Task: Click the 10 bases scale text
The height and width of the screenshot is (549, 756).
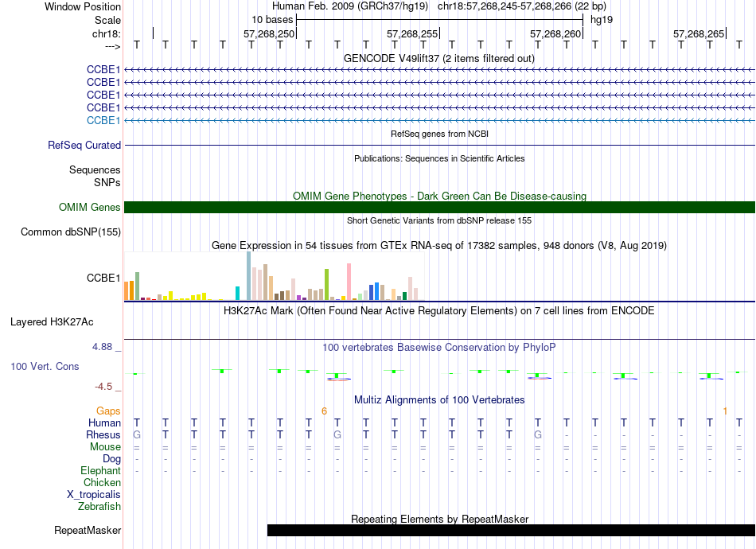Action: tap(272, 20)
